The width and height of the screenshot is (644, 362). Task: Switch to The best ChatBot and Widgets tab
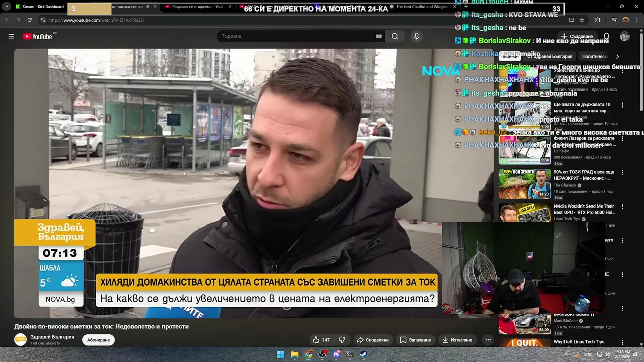(422, 7)
